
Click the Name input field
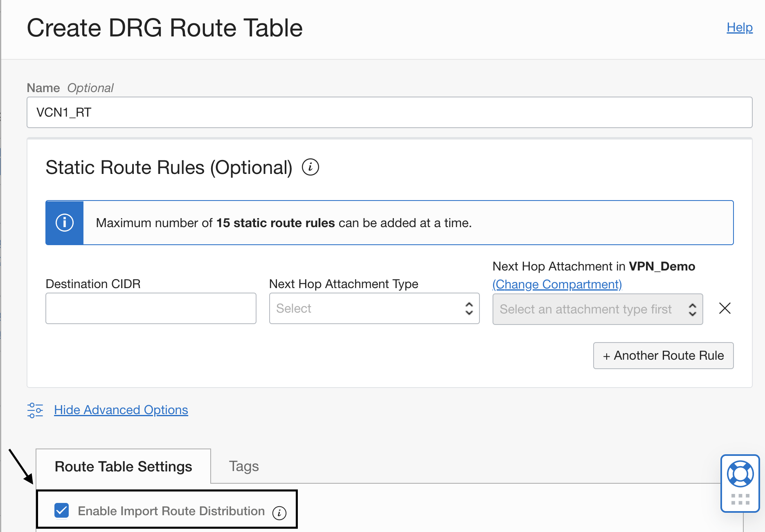389,113
